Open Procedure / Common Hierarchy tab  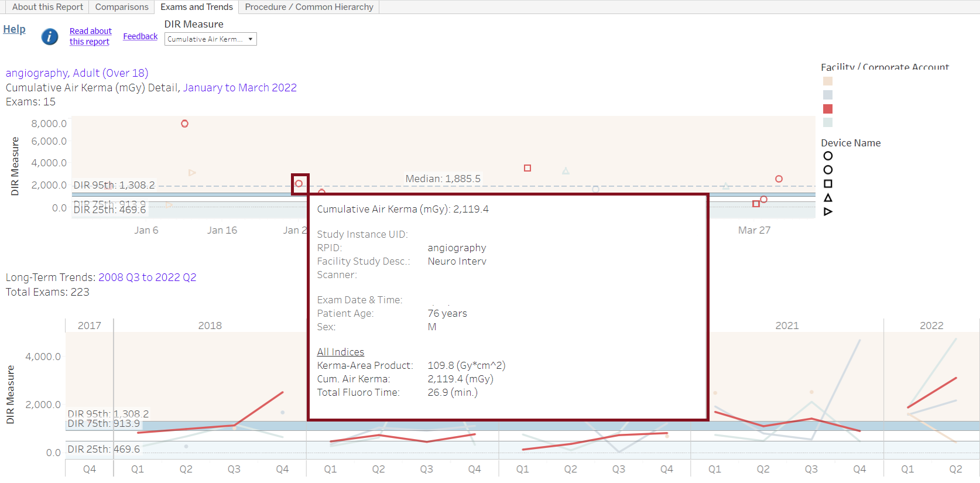[309, 7]
